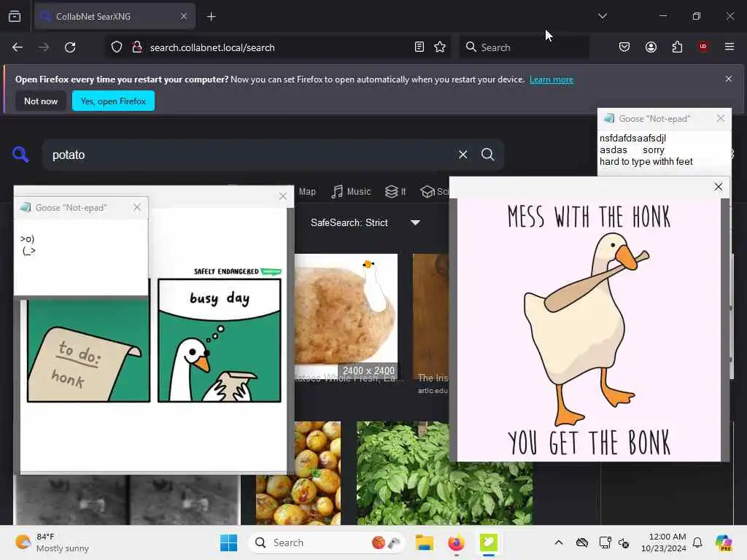
Task: Switch to the IT category tab
Action: [x=395, y=192]
